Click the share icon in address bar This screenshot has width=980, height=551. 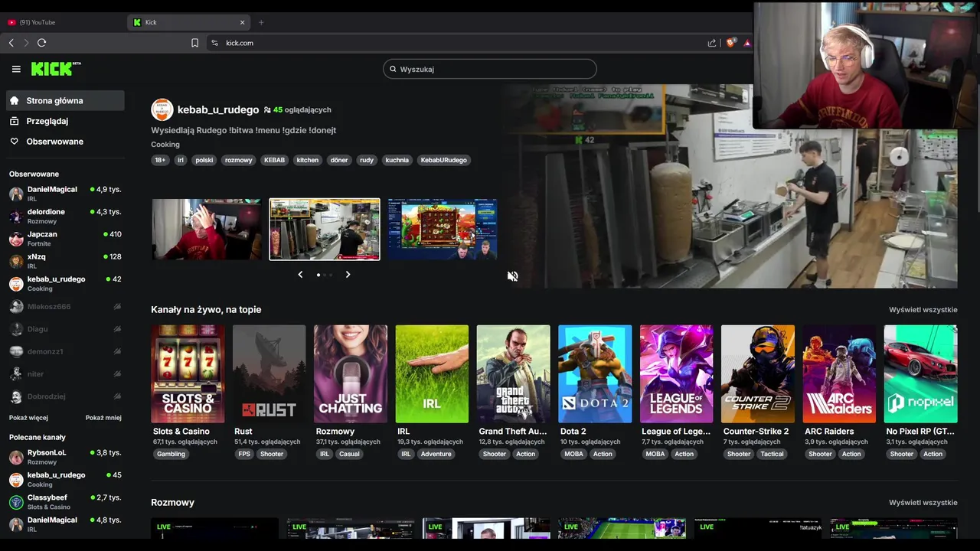click(712, 43)
